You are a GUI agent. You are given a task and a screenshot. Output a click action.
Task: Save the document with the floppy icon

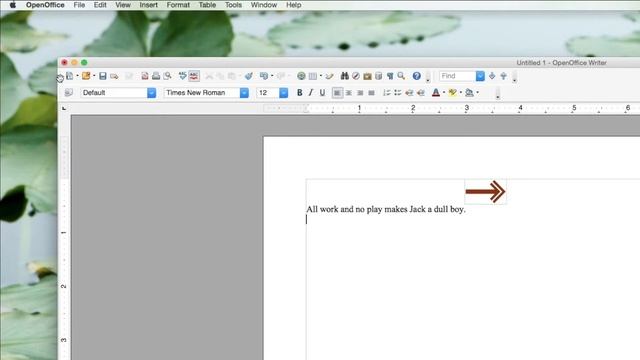point(103,76)
